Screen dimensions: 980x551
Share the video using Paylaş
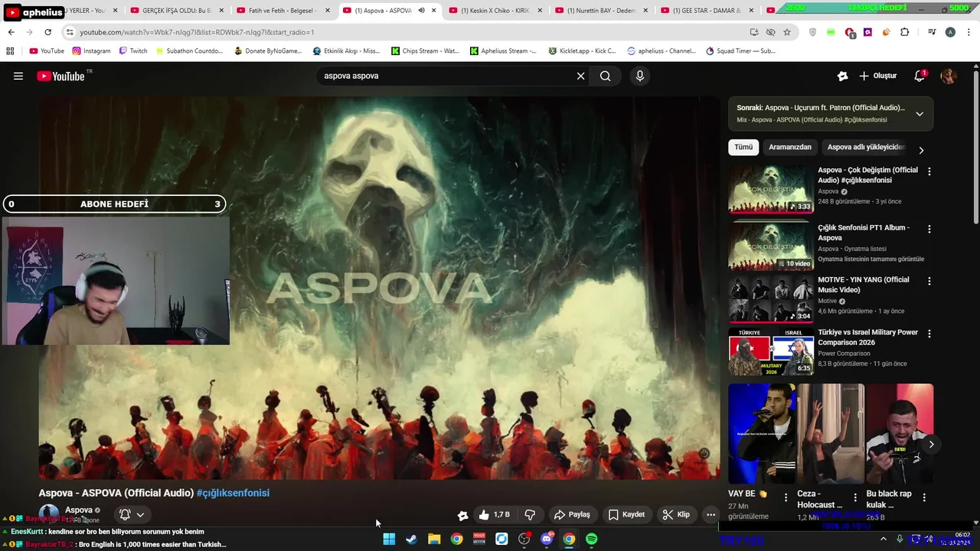(573, 514)
